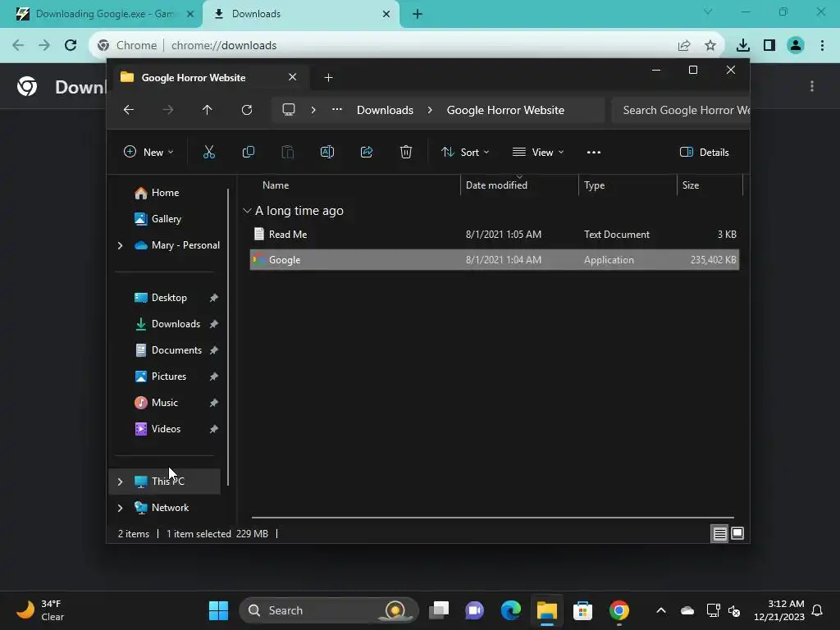Reload the Chrome page
Screen dimensions: 840x630
pyautogui.click(x=71, y=46)
